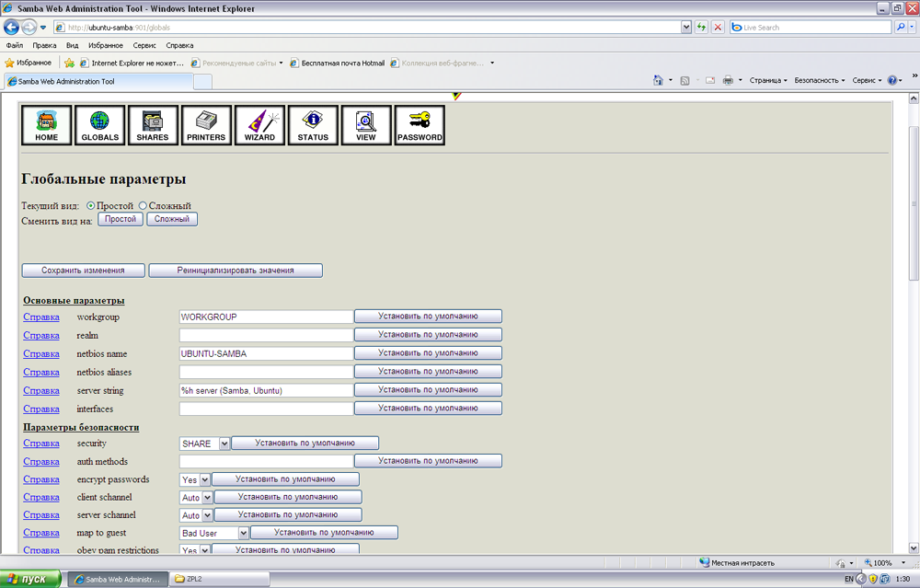Open the SHARES section icon

(x=153, y=124)
